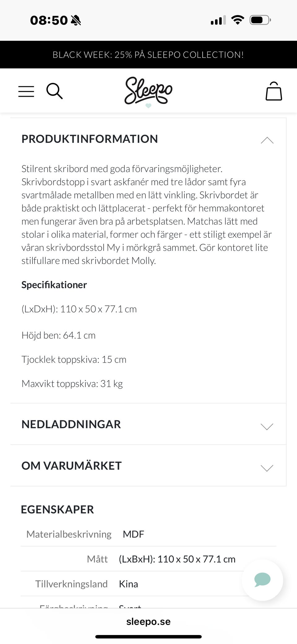Viewport: 297px width, 644px height.
Task: Tap the search magnifier icon
Action: (54, 91)
